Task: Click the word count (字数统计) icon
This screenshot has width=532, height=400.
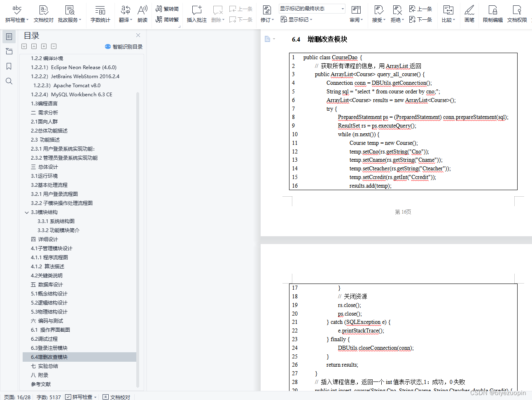Action: (100, 14)
